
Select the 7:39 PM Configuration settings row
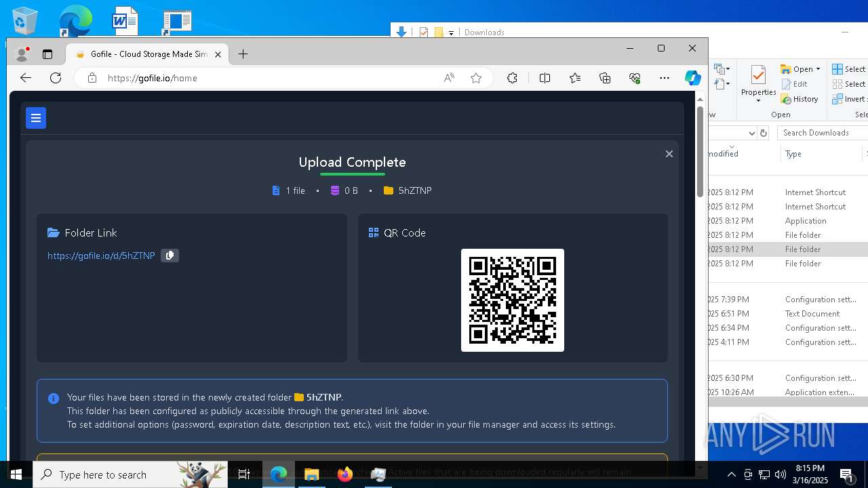(x=788, y=300)
